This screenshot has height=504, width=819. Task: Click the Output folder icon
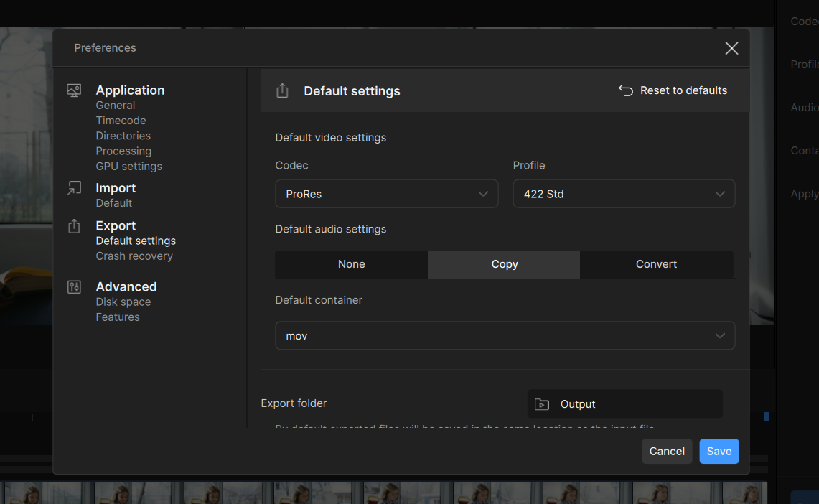pyautogui.click(x=542, y=404)
